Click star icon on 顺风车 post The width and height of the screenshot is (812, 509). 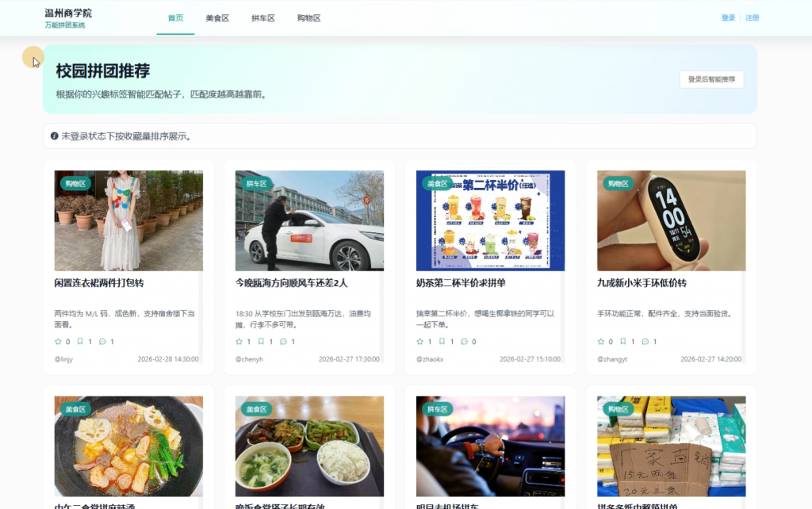click(x=239, y=342)
